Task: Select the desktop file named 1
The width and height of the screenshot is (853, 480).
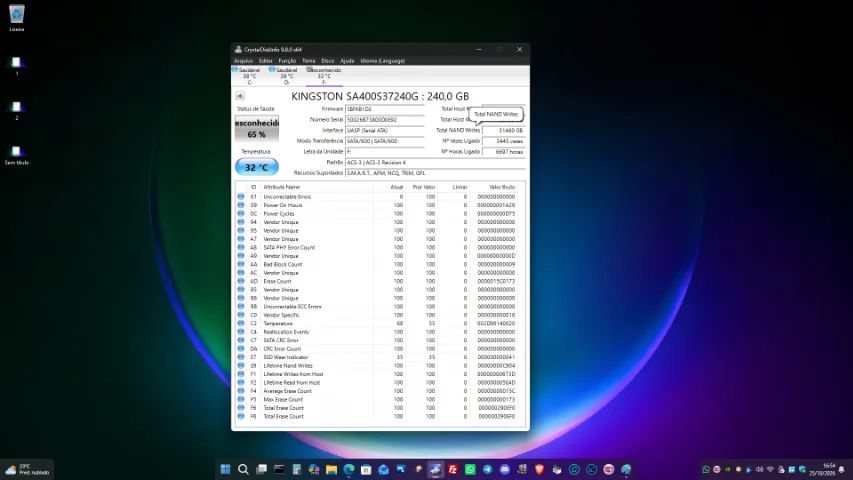Action: pyautogui.click(x=16, y=66)
